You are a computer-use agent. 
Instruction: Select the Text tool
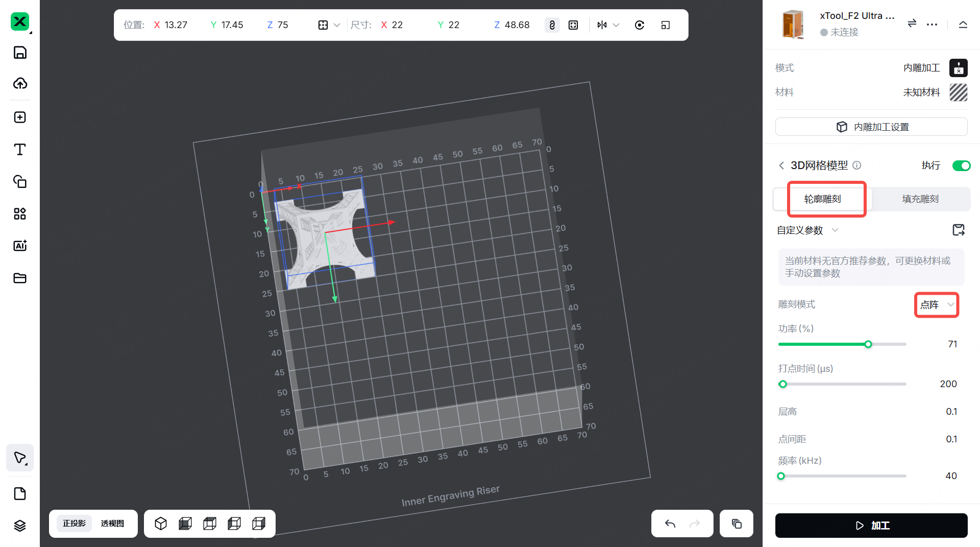point(20,149)
